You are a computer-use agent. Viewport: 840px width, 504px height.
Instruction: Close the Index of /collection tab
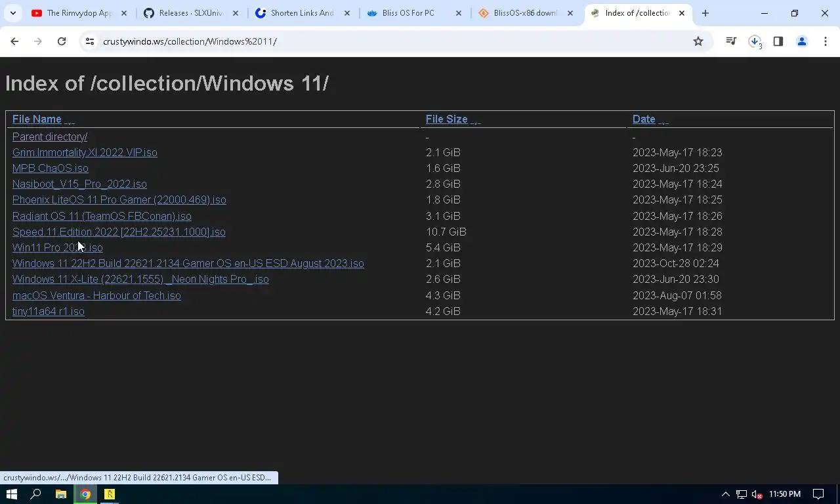[682, 13]
